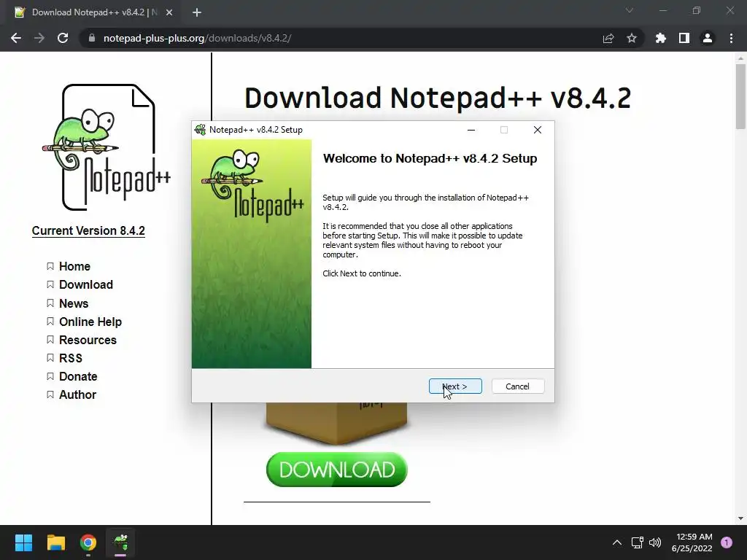
Task: Open the Chrome three-dot menu
Action: coord(731,38)
